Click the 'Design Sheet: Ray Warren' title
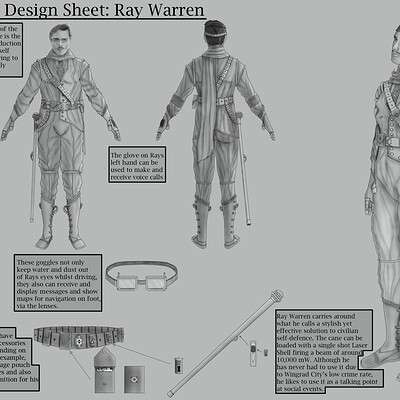The image size is (400, 400). pyautogui.click(x=104, y=10)
